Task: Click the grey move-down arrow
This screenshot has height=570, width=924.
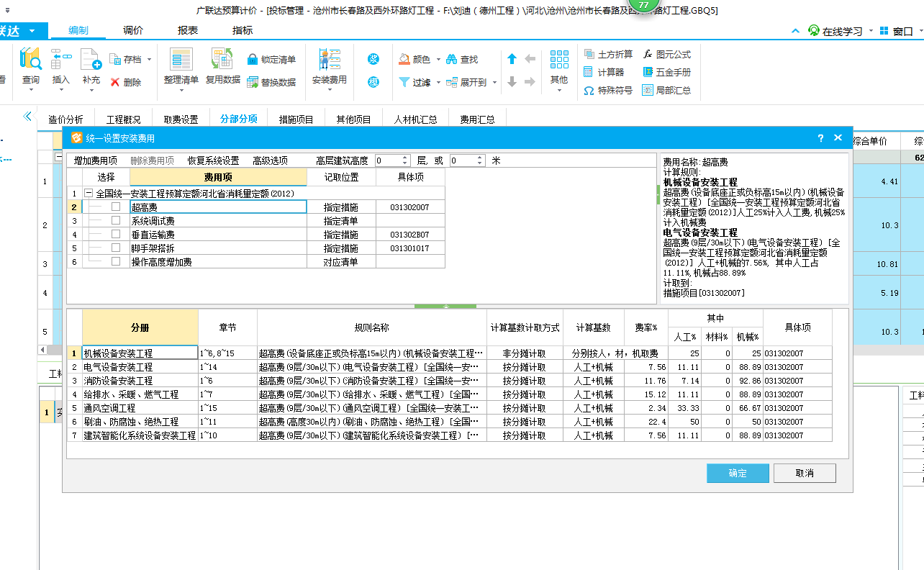Action: [x=512, y=82]
